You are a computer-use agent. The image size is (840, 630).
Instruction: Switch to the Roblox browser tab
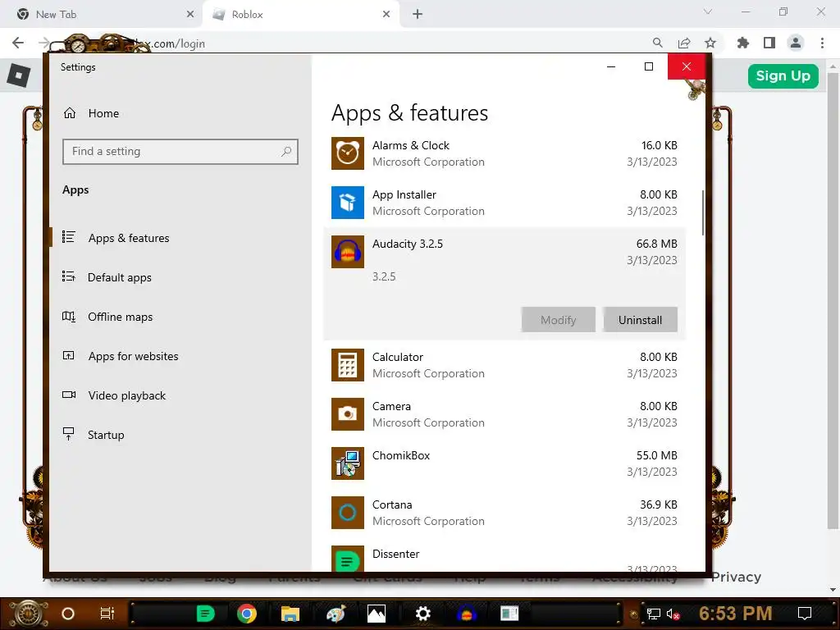(x=300, y=15)
